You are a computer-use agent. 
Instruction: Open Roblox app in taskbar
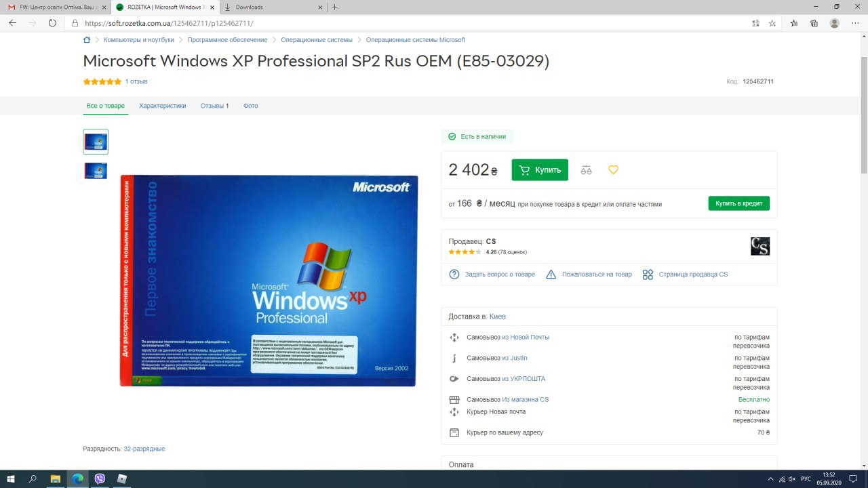122,479
